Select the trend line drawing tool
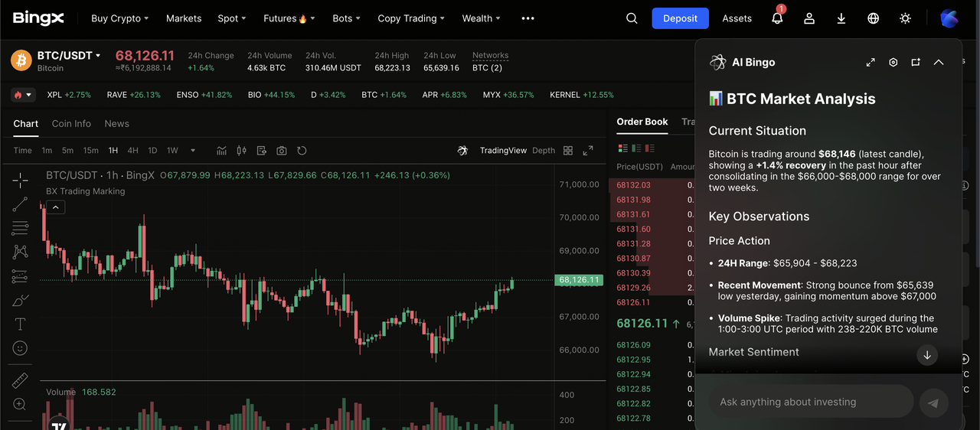 click(x=20, y=204)
